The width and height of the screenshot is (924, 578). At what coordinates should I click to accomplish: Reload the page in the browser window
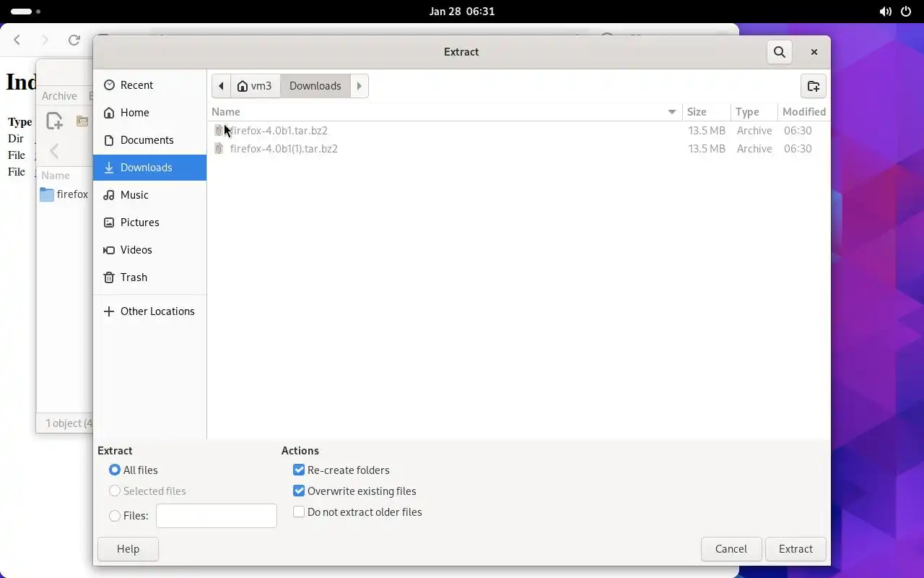74,40
